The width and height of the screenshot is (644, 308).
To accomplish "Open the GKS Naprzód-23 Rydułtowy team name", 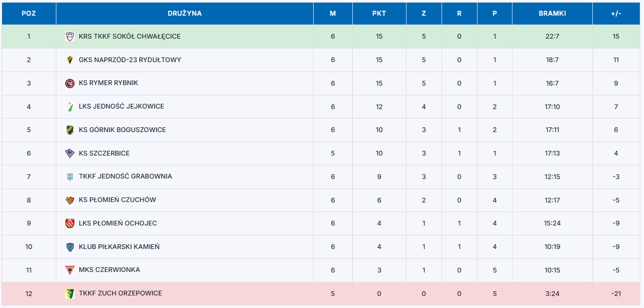I will [x=130, y=60].
